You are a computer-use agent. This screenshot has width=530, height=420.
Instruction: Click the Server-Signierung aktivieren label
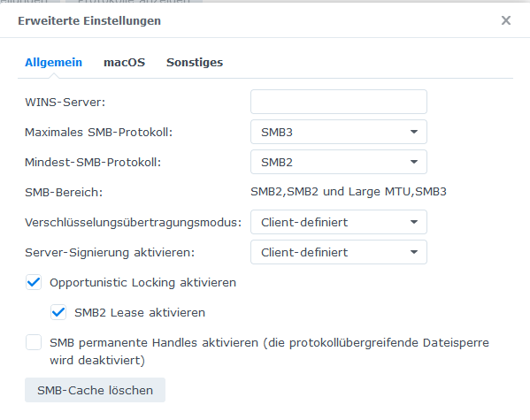(110, 252)
